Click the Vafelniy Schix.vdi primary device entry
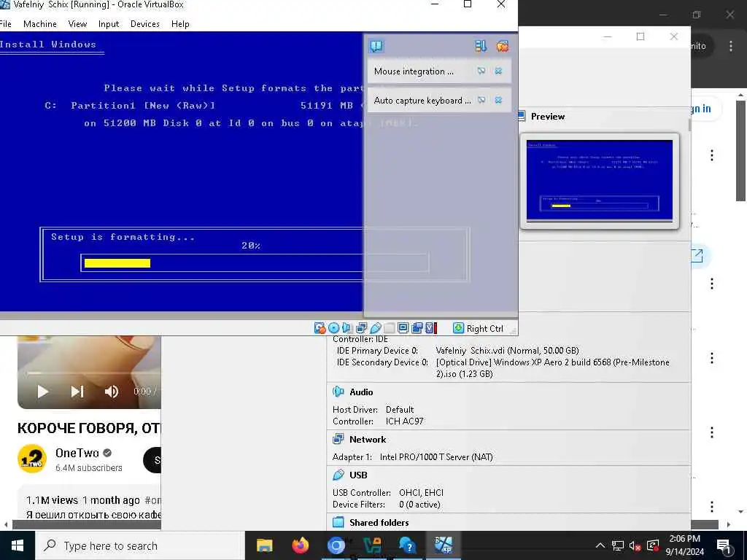 (507, 351)
